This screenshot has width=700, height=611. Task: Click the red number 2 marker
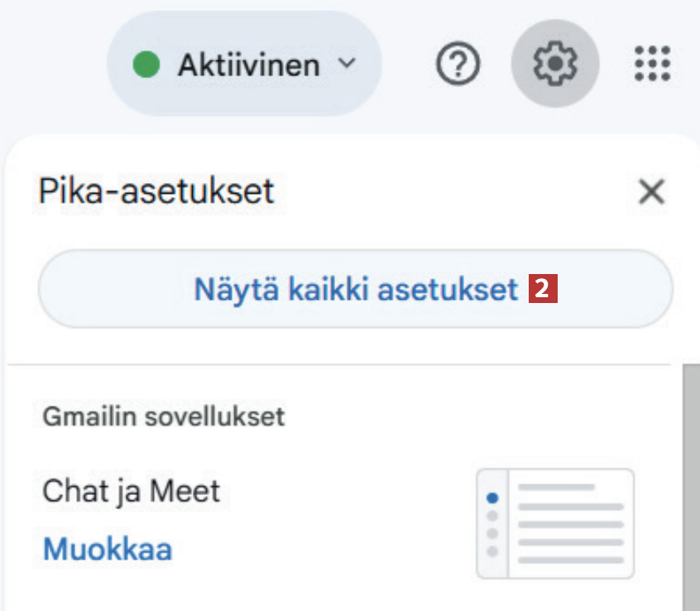543,289
